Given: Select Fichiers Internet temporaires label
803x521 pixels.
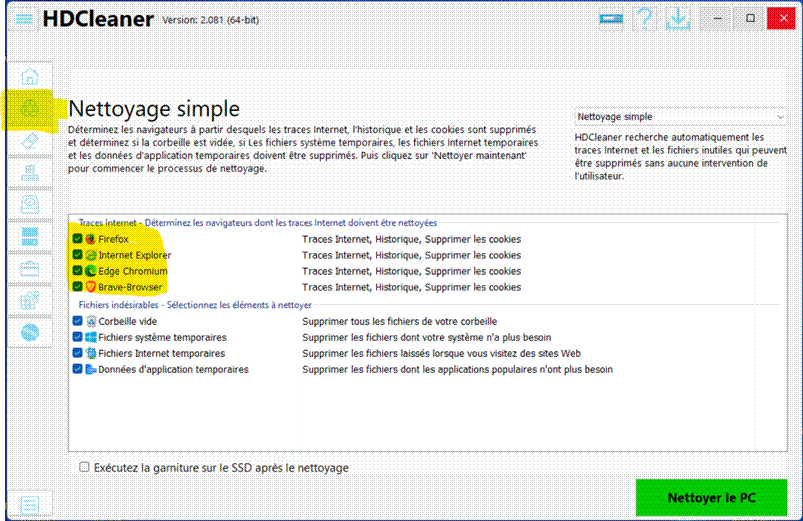Looking at the screenshot, I should click(161, 353).
